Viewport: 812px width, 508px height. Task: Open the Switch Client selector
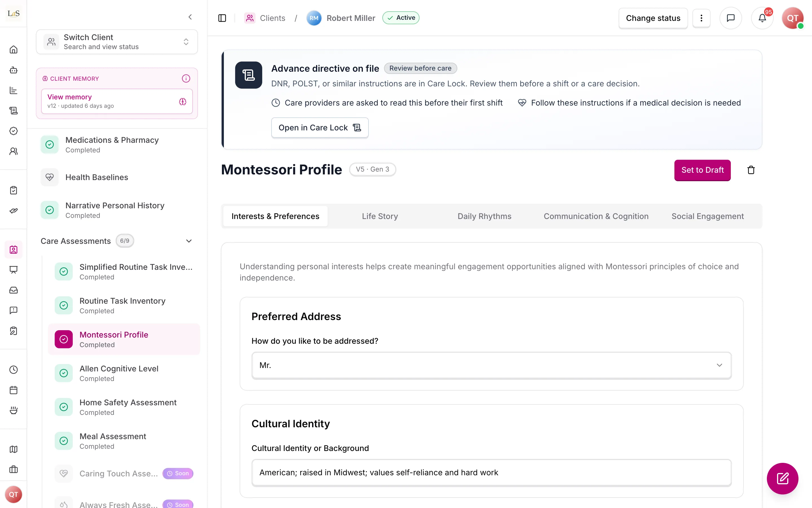[x=117, y=42]
